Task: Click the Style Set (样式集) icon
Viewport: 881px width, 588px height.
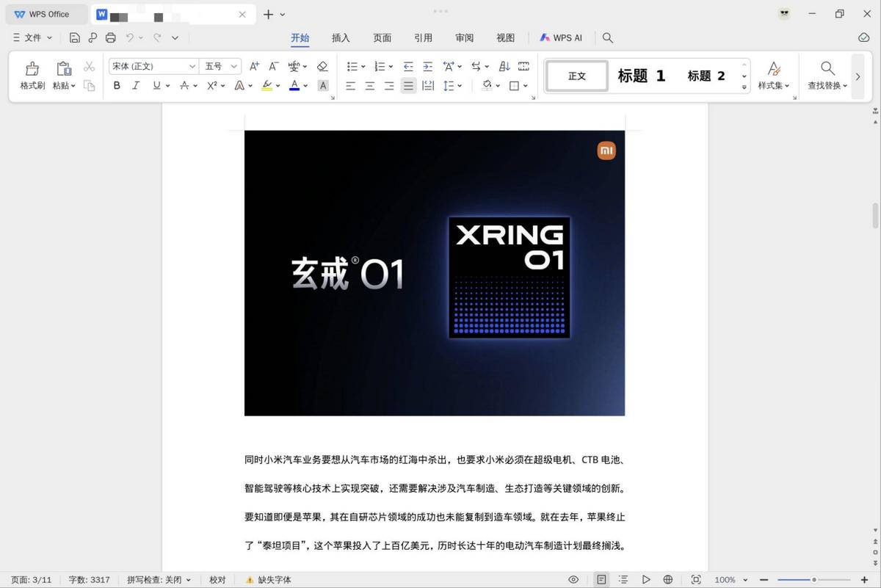Action: point(774,68)
